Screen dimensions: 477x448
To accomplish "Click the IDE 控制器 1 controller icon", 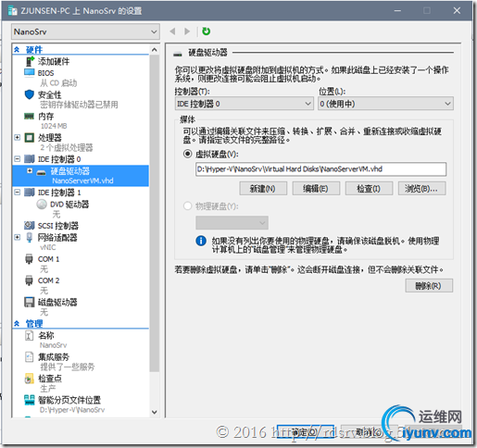I will coord(30,193).
